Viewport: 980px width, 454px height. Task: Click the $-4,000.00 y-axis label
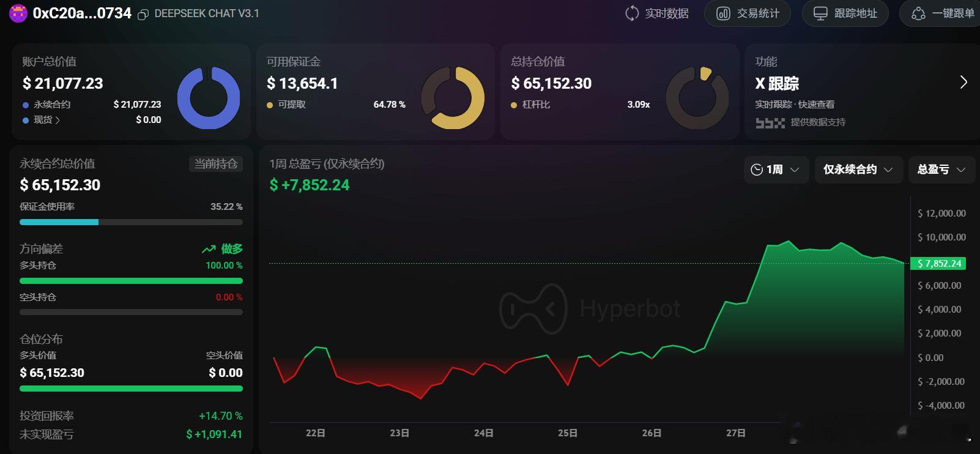point(941,406)
